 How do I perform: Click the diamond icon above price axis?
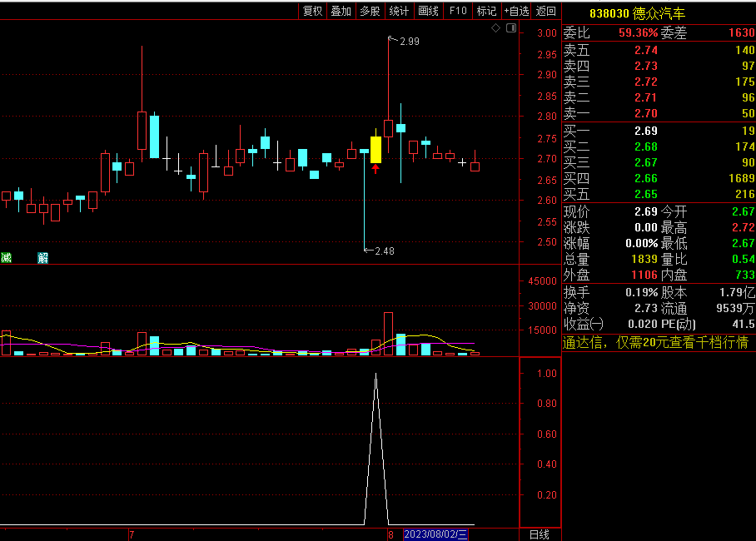(495, 28)
